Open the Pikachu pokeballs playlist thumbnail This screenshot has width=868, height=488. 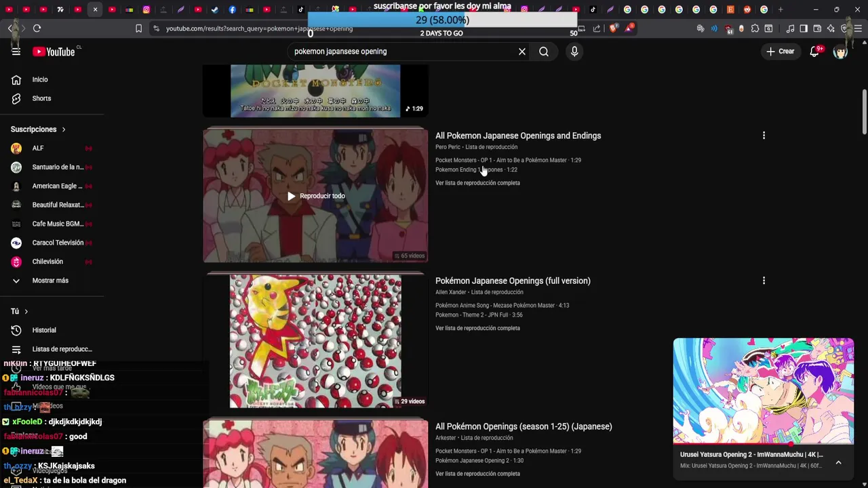(x=315, y=341)
